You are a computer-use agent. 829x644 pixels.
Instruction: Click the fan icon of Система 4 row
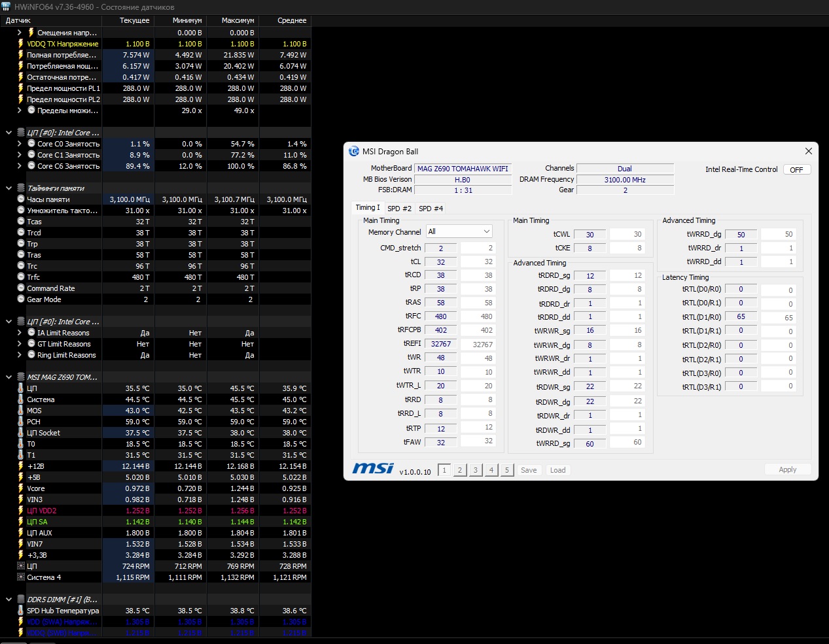21,577
